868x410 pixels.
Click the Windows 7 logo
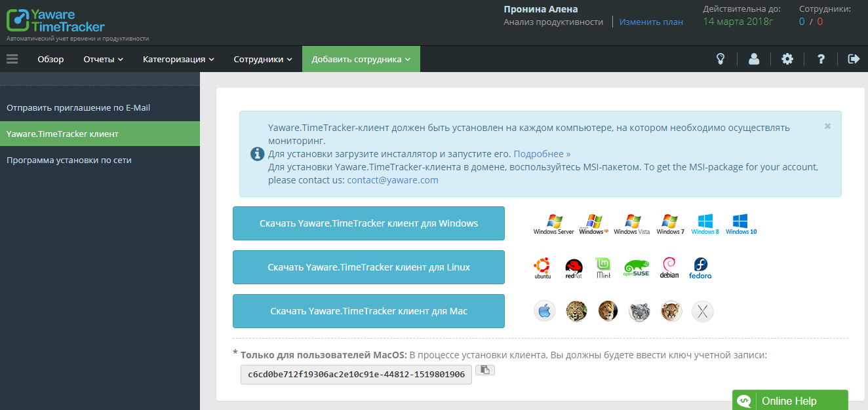[x=670, y=224]
